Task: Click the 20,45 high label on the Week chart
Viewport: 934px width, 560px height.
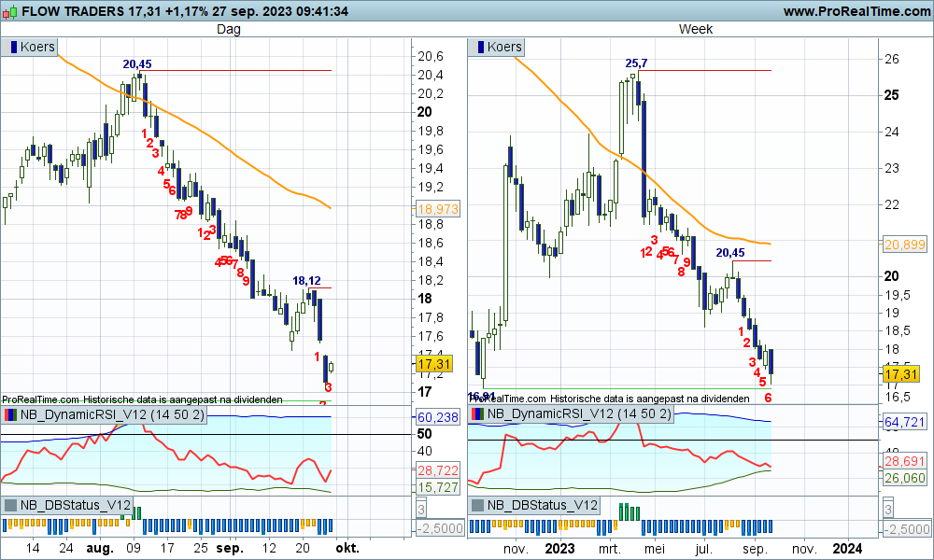Action: (730, 253)
